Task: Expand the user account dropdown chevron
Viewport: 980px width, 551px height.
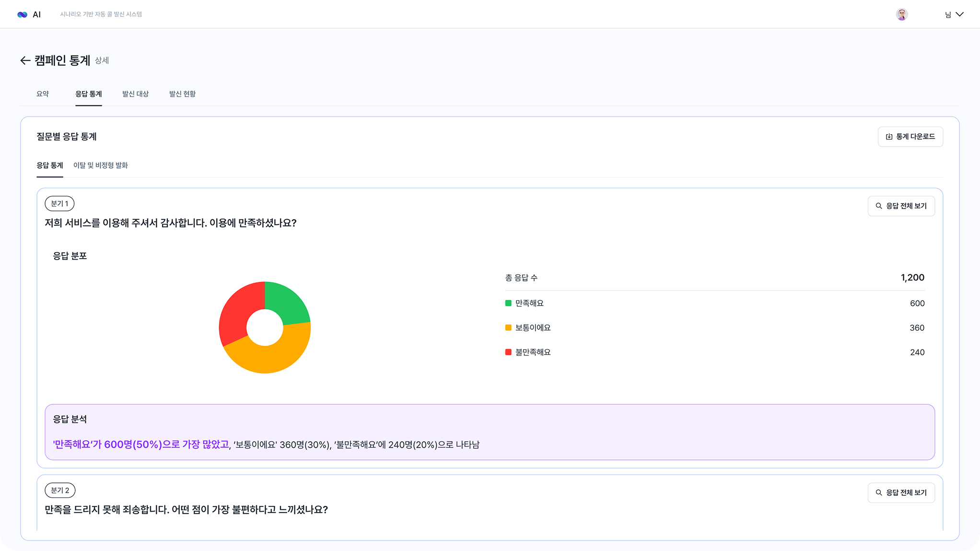Action: click(x=959, y=14)
